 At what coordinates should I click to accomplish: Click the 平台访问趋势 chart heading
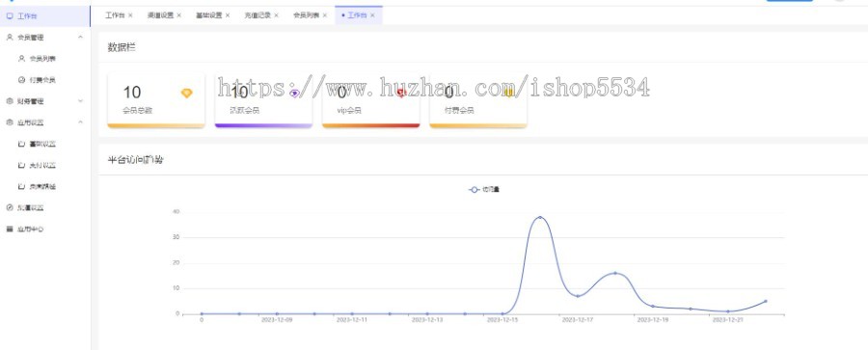tap(135, 160)
